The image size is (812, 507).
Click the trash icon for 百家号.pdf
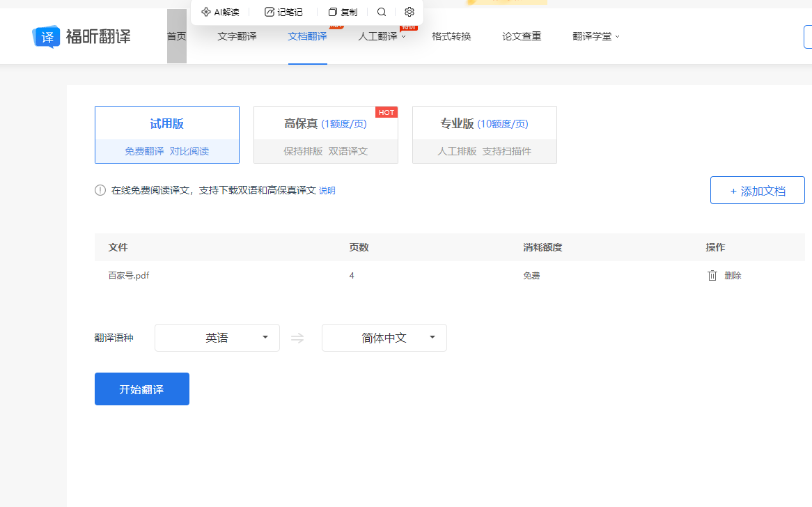tap(712, 276)
